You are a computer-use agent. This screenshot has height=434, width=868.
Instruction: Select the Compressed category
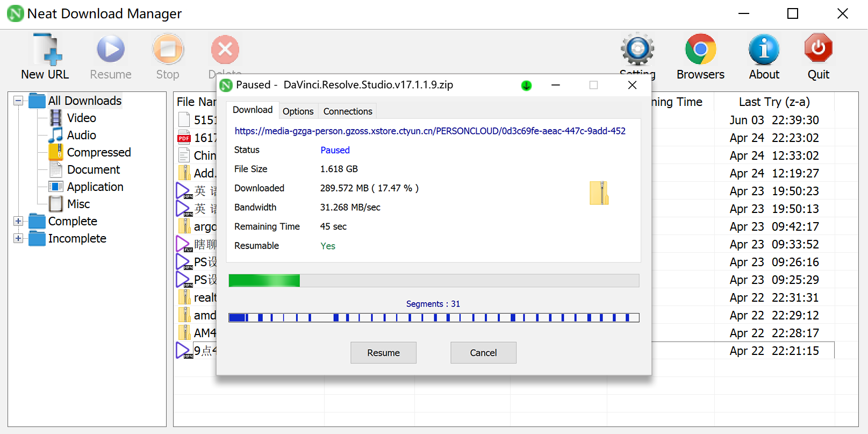(x=99, y=152)
